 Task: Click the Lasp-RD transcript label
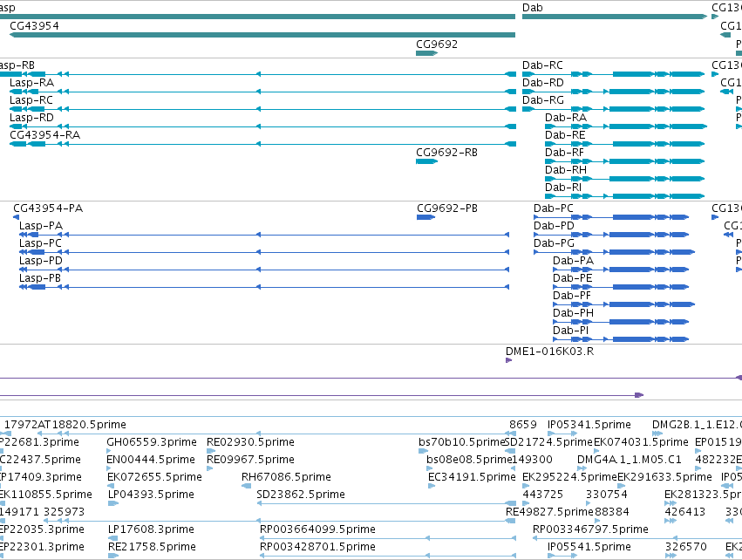(31, 118)
